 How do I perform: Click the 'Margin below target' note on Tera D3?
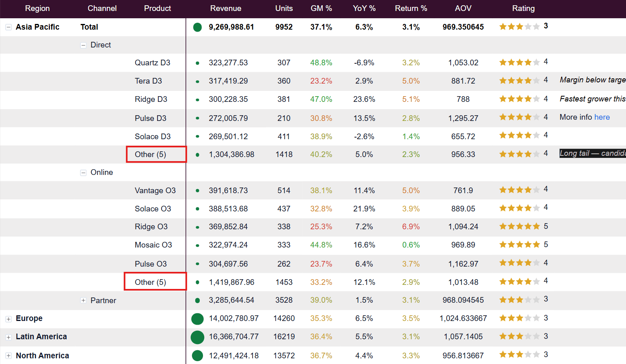pyautogui.click(x=593, y=80)
